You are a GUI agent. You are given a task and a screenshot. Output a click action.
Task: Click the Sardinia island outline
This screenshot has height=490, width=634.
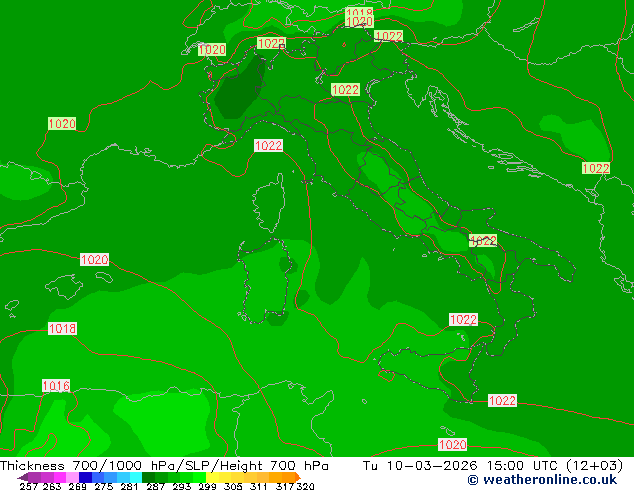[x=265, y=281]
